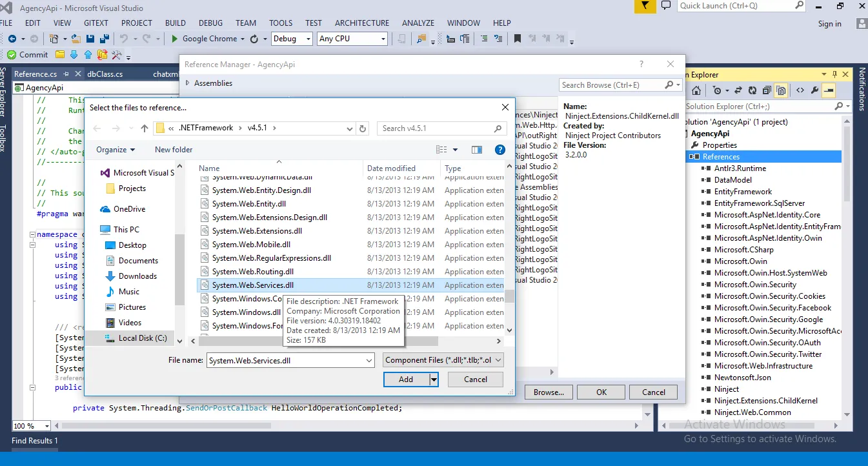
Task: Click the Sync with Active Document icon in Solution Explorer
Action: point(738,90)
